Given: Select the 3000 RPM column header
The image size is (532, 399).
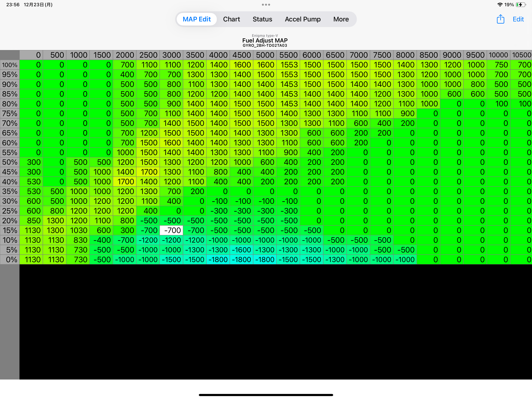Looking at the screenshot, I should [172, 55].
